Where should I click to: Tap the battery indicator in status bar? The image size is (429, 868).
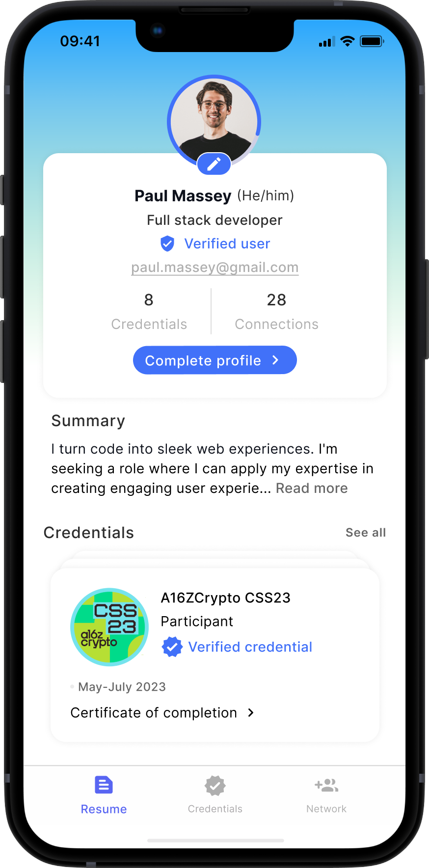tap(372, 41)
